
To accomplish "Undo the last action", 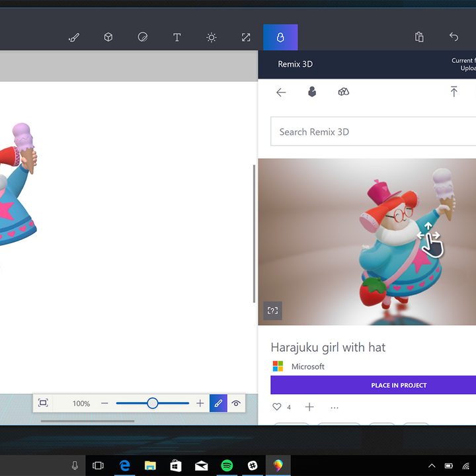I will [454, 37].
